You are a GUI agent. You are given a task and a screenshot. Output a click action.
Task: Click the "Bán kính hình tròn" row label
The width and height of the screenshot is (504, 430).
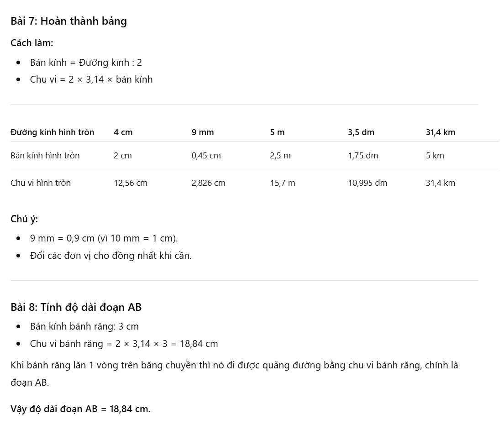45,156
